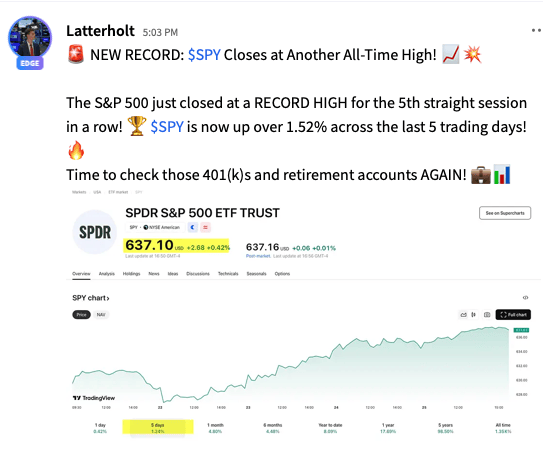Toggle chart to NAV mode
This screenshot has height=452, width=543.
click(101, 314)
